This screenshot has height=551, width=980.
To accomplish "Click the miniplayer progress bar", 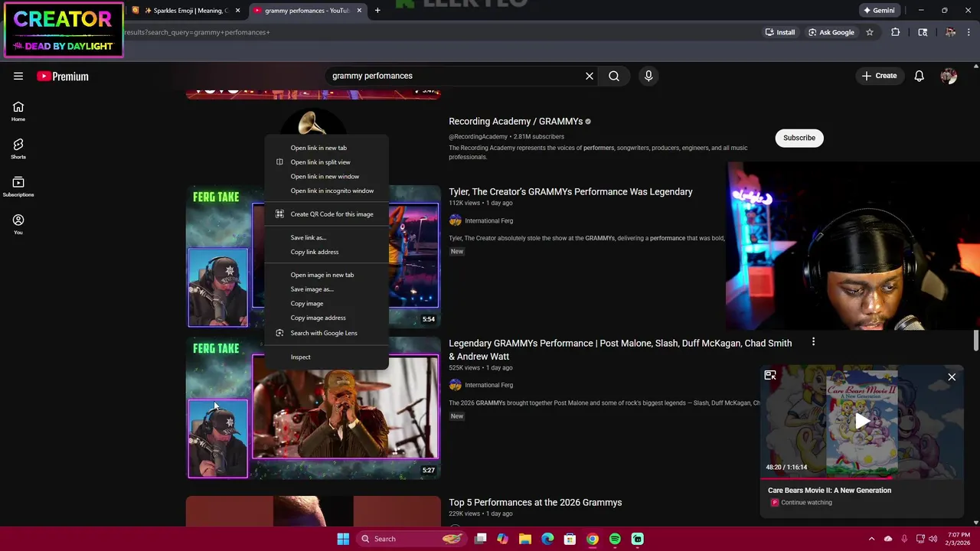I will pos(861,478).
